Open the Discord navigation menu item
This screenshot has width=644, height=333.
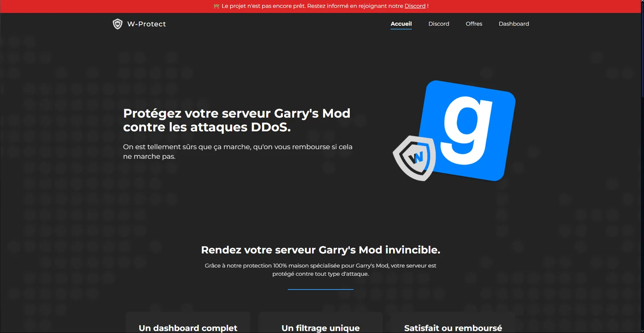point(439,24)
